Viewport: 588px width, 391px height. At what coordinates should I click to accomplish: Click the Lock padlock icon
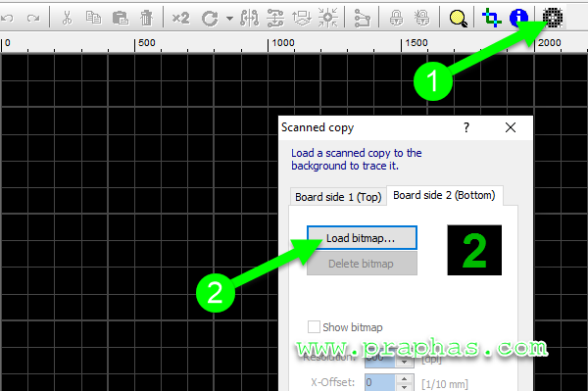396,18
